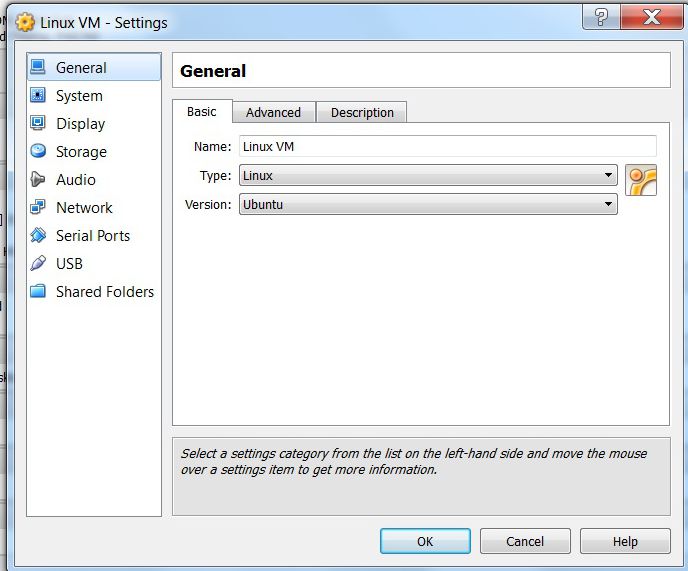688x571 pixels.
Task: Open Network settings category
Action: [94, 207]
